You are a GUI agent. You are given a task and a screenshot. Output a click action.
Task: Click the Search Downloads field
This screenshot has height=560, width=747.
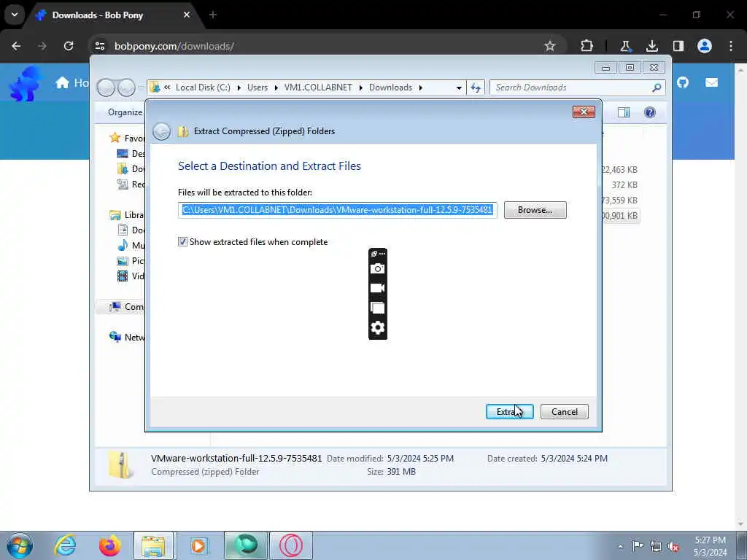pyautogui.click(x=572, y=87)
